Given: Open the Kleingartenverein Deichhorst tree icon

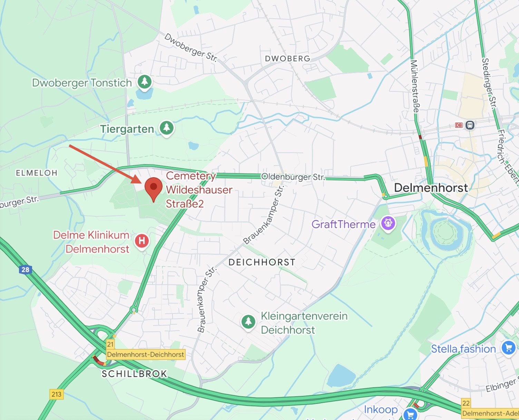Looking at the screenshot, I should pyautogui.click(x=248, y=322).
